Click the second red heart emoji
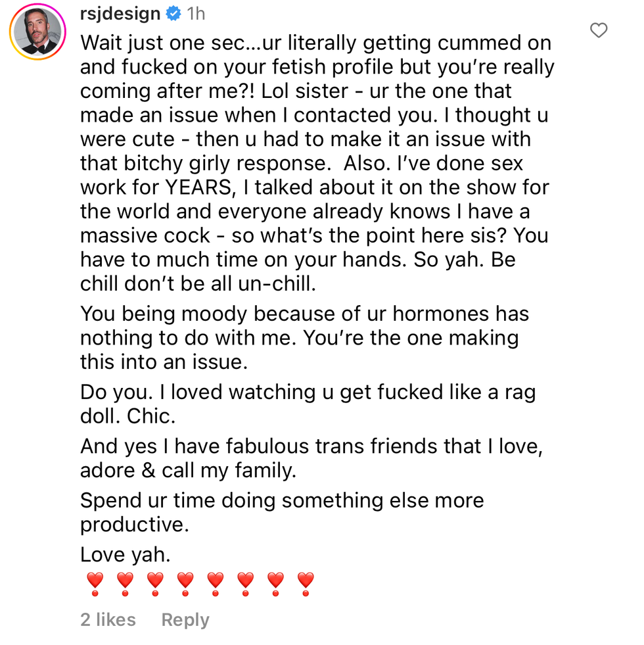This screenshot has width=644, height=645. click(126, 584)
